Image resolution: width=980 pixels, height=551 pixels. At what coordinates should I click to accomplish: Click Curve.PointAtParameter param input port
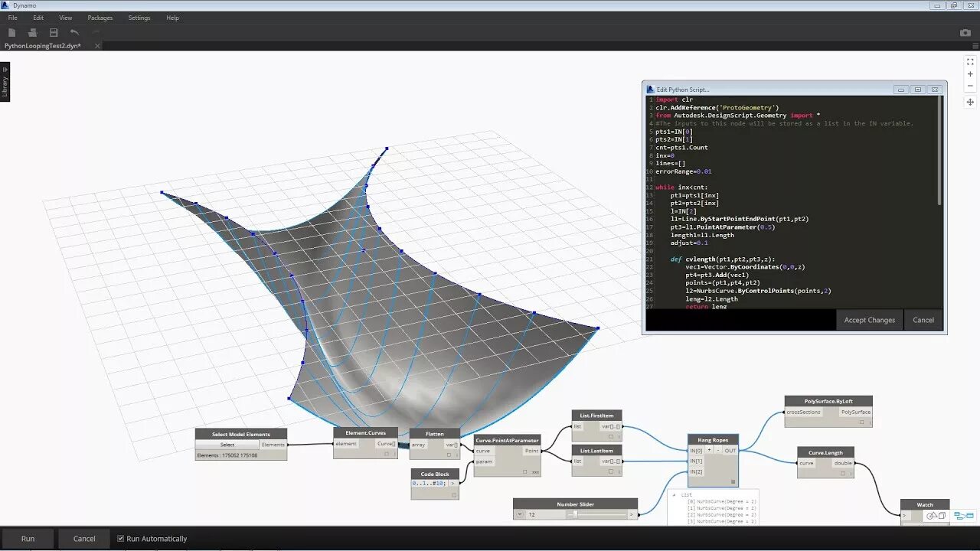pyautogui.click(x=484, y=461)
